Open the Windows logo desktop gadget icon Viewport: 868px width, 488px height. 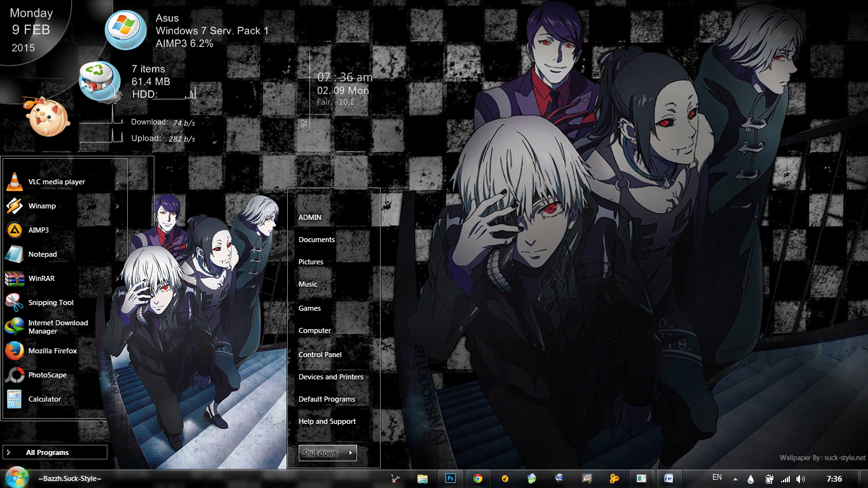125,30
